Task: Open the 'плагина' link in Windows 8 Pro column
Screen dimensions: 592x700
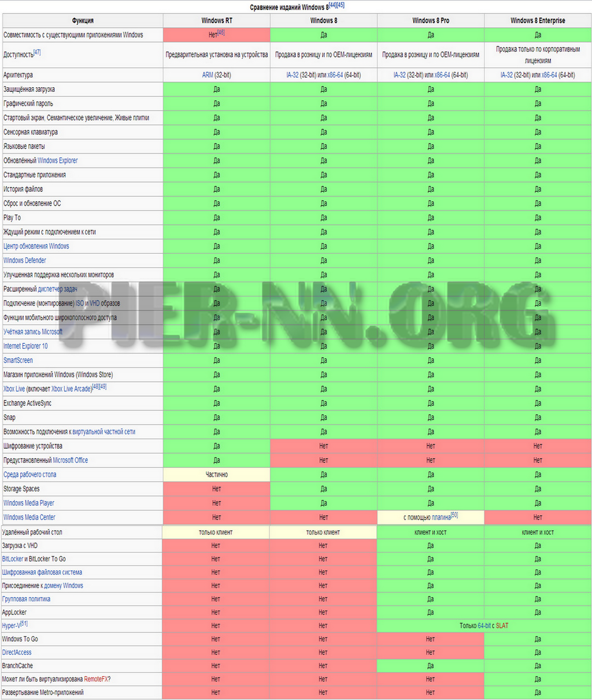Action: pos(440,517)
